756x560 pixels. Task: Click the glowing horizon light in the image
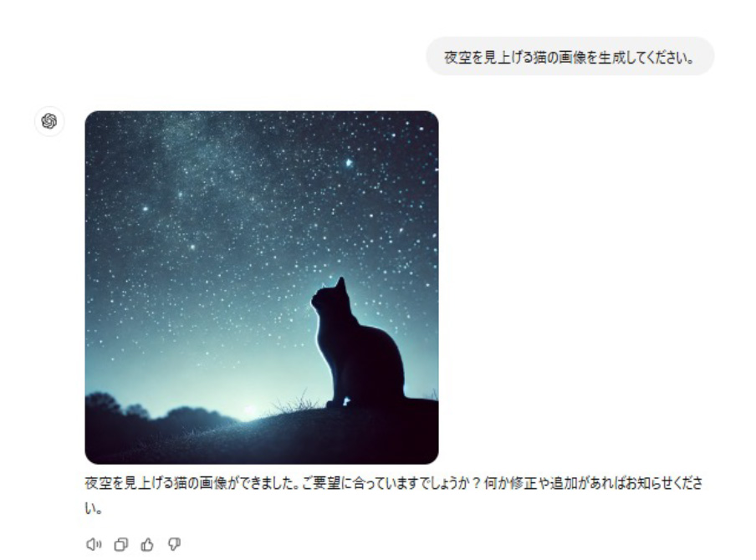(x=249, y=410)
